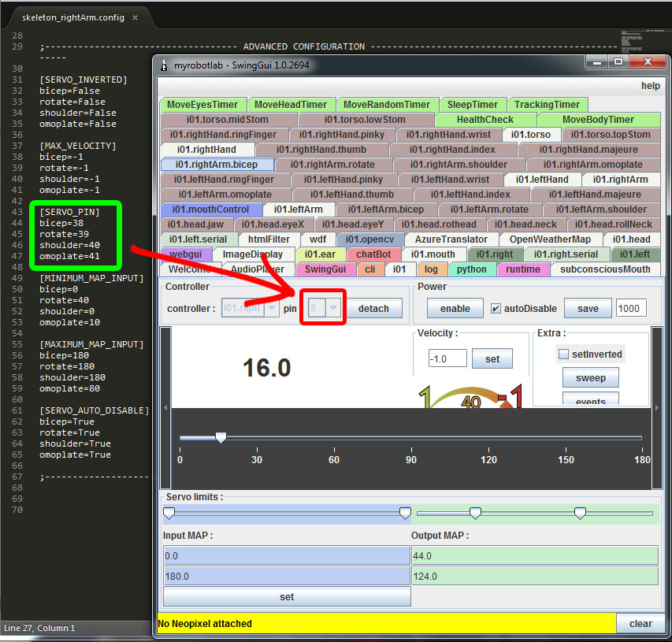
Task: Select the i01.leftArm tab
Action: (299, 210)
